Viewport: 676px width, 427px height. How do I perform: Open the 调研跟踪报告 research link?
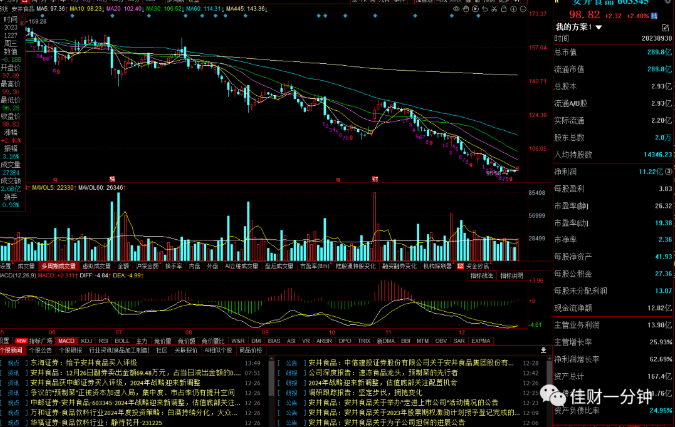click(365, 392)
